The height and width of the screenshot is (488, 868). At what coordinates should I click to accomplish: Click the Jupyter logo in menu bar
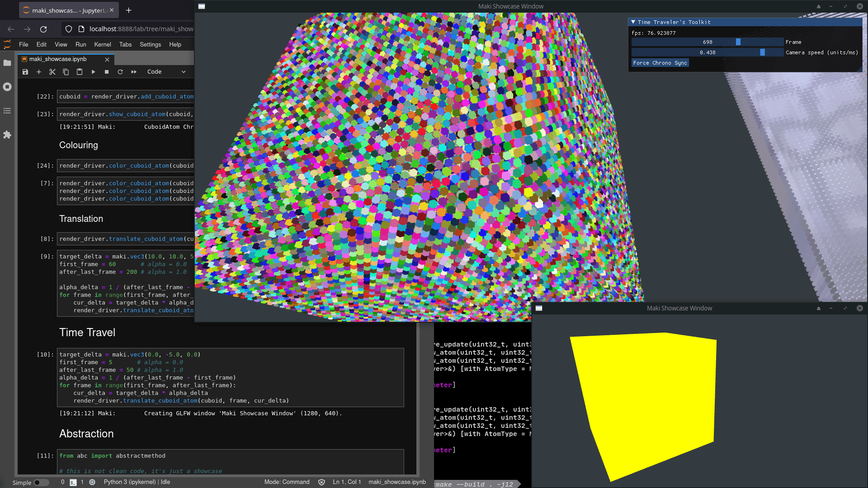point(7,44)
